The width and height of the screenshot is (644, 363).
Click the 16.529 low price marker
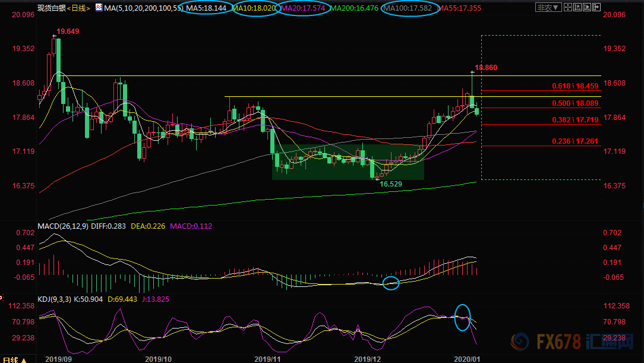392,185
